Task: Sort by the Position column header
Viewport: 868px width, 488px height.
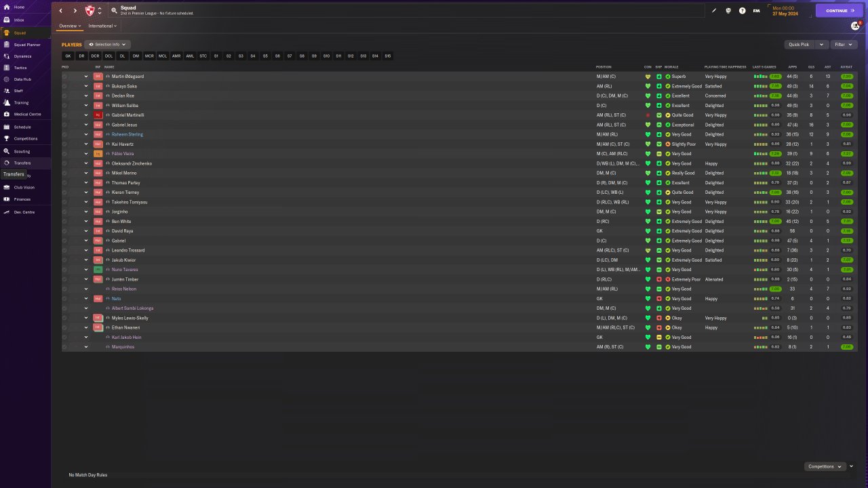Action: 604,67
